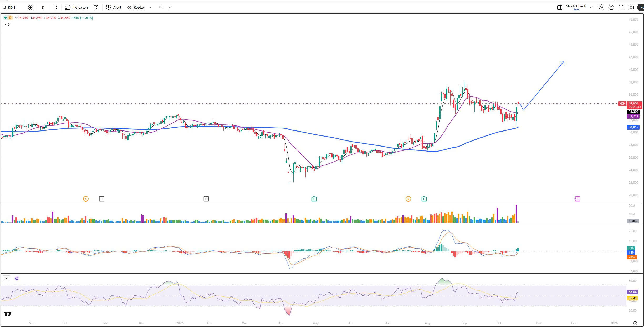
Task: Open chart settings via the hexagon icon
Action: point(611,7)
